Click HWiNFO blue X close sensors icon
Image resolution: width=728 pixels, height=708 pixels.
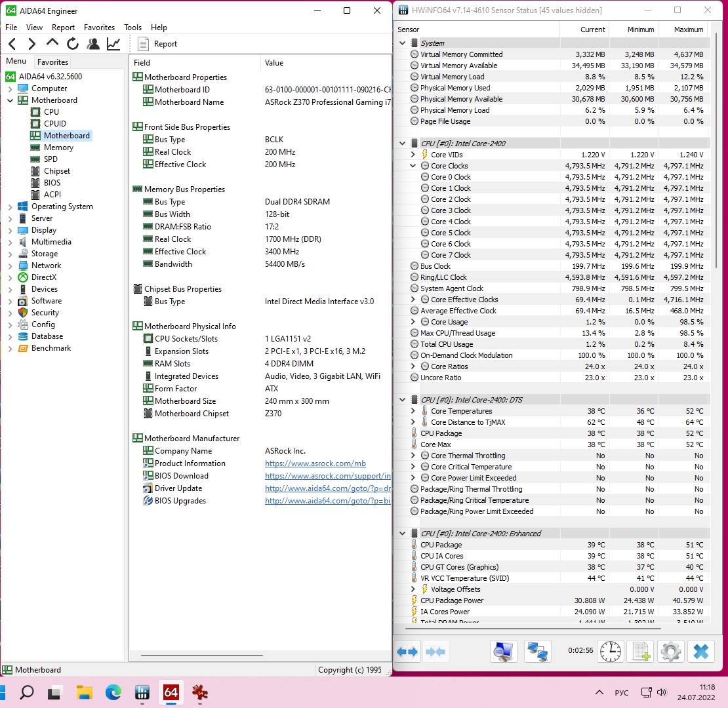[701, 652]
